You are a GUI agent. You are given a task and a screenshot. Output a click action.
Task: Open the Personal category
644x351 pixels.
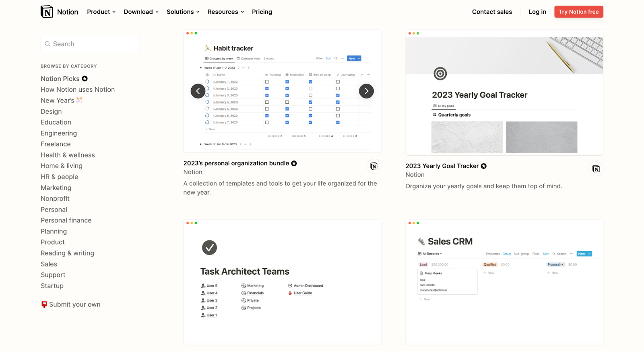pos(54,209)
